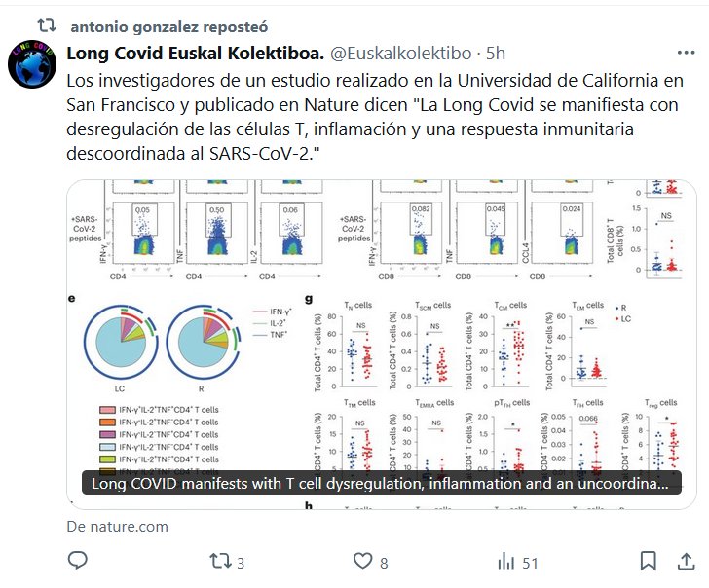Click the @Euskalkolektibo handle
The width and height of the screenshot is (709, 588).
pyautogui.click(x=392, y=52)
